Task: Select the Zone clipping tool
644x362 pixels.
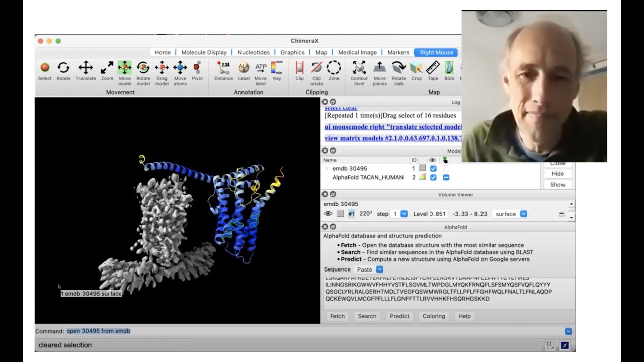Action: pos(334,71)
